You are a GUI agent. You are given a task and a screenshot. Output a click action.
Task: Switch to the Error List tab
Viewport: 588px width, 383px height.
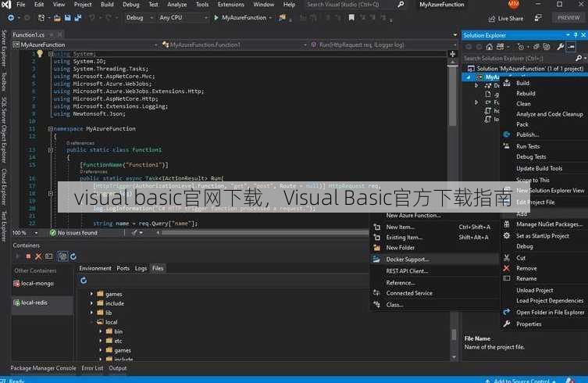[x=92, y=368]
